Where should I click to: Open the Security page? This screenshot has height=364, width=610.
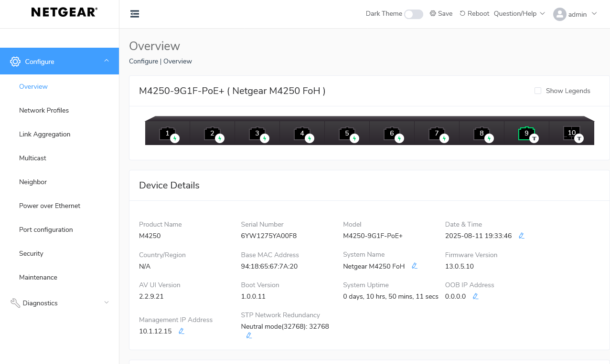(31, 253)
